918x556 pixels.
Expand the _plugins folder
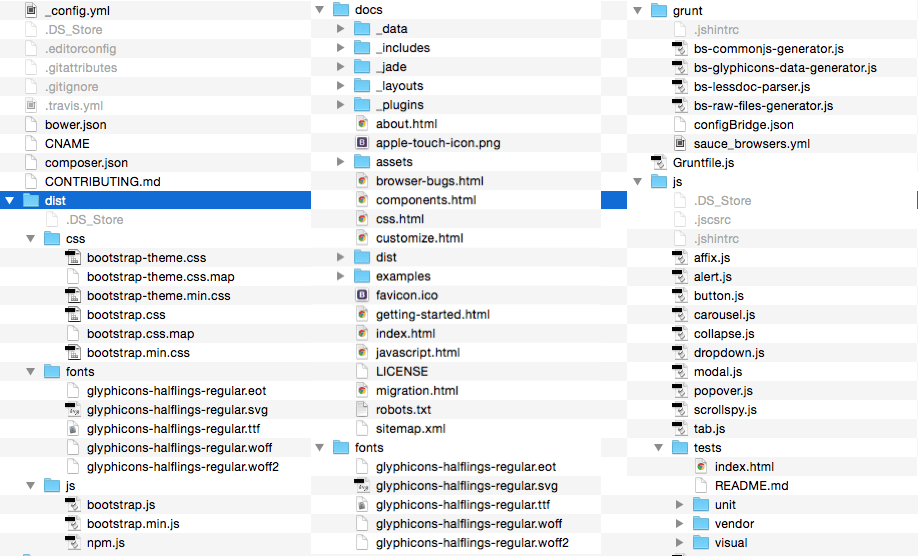[340, 105]
